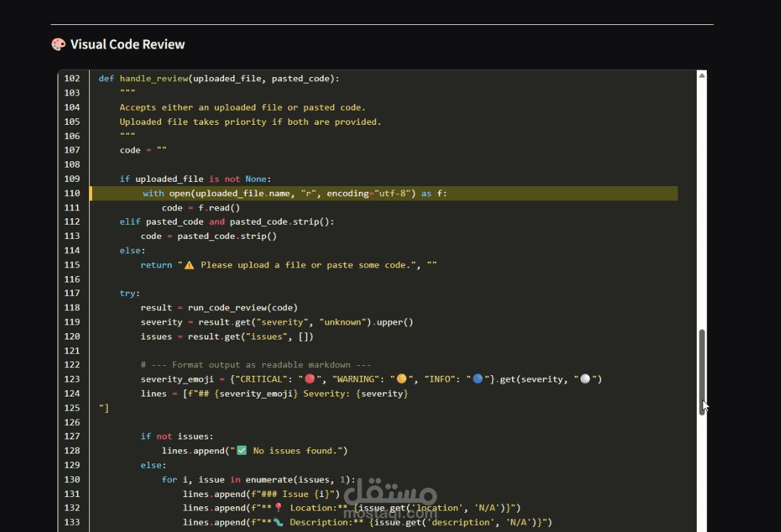The width and height of the screenshot is (781, 532).
Task: Click the palette icon beside Visual Code Review
Action: (x=58, y=44)
